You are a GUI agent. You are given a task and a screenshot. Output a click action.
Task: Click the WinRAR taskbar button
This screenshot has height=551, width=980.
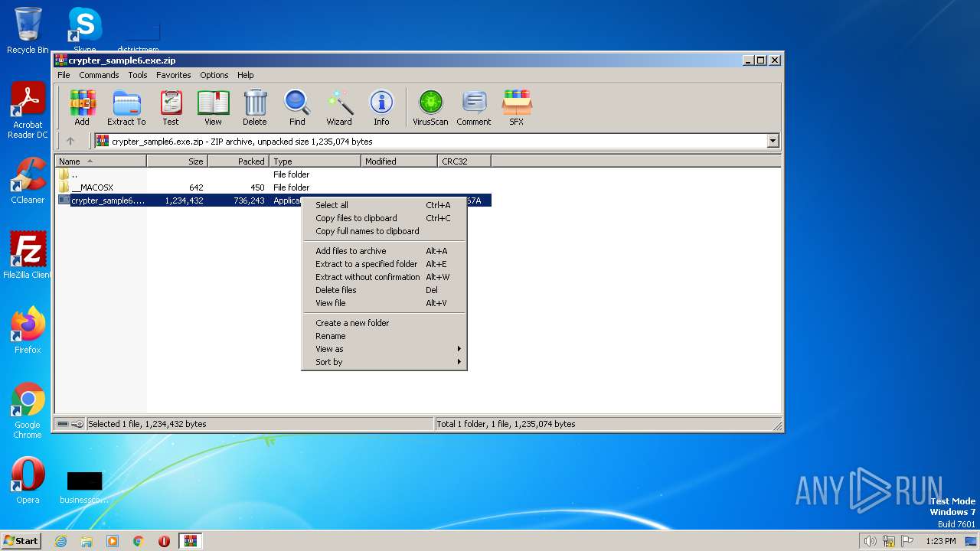(190, 541)
